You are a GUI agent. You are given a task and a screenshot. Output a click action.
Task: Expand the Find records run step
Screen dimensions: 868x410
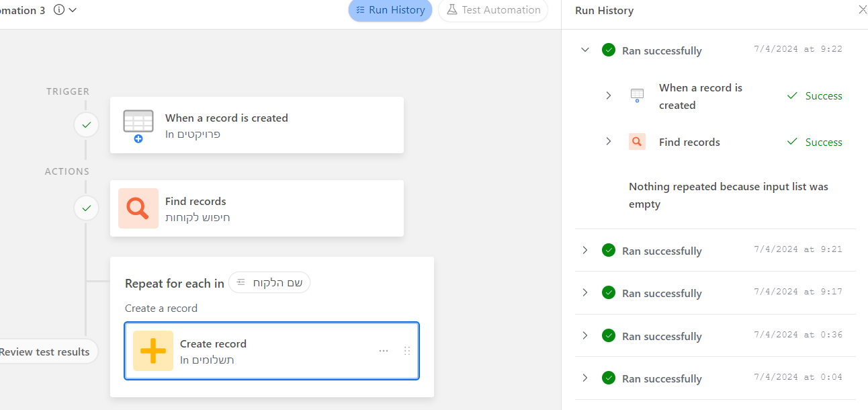609,142
